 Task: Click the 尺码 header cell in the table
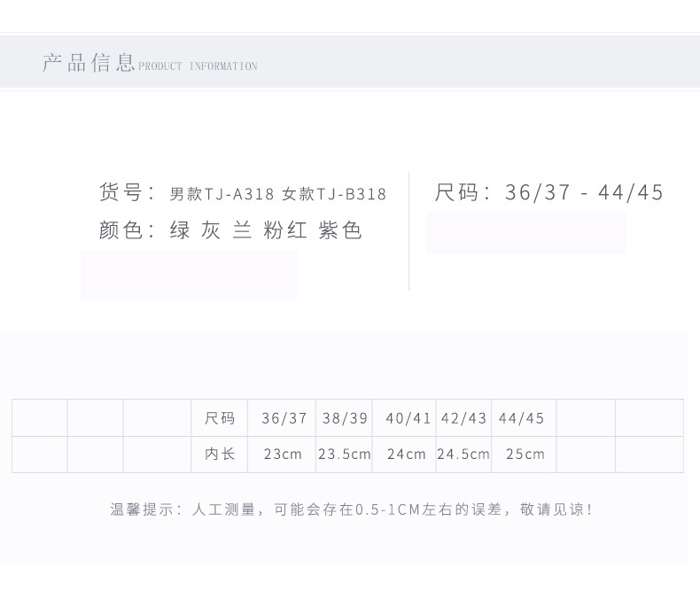[x=220, y=418]
